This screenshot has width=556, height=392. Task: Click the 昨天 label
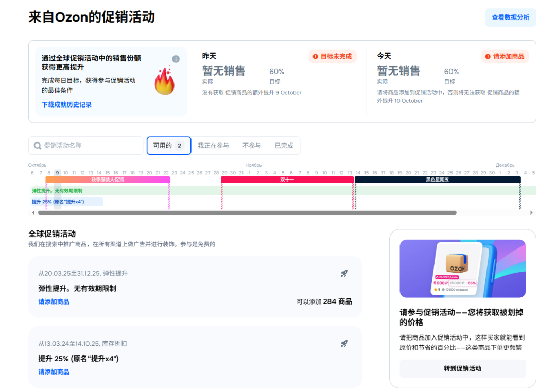(x=209, y=56)
